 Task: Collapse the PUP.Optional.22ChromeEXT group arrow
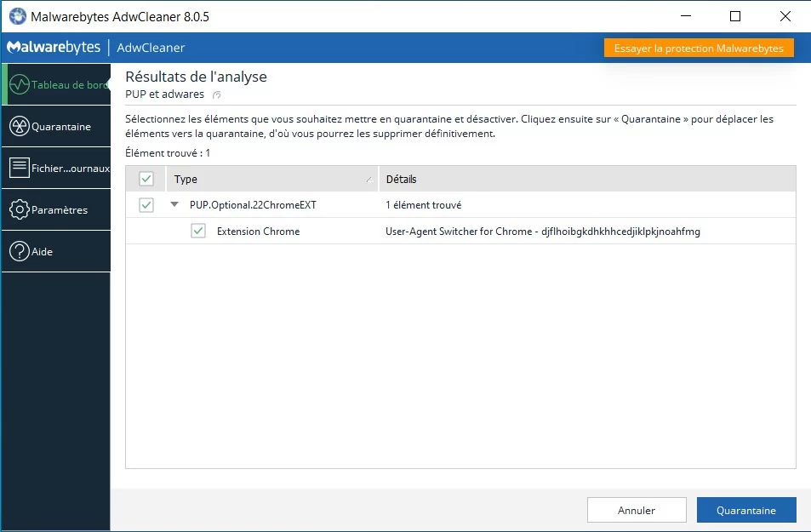pos(174,204)
